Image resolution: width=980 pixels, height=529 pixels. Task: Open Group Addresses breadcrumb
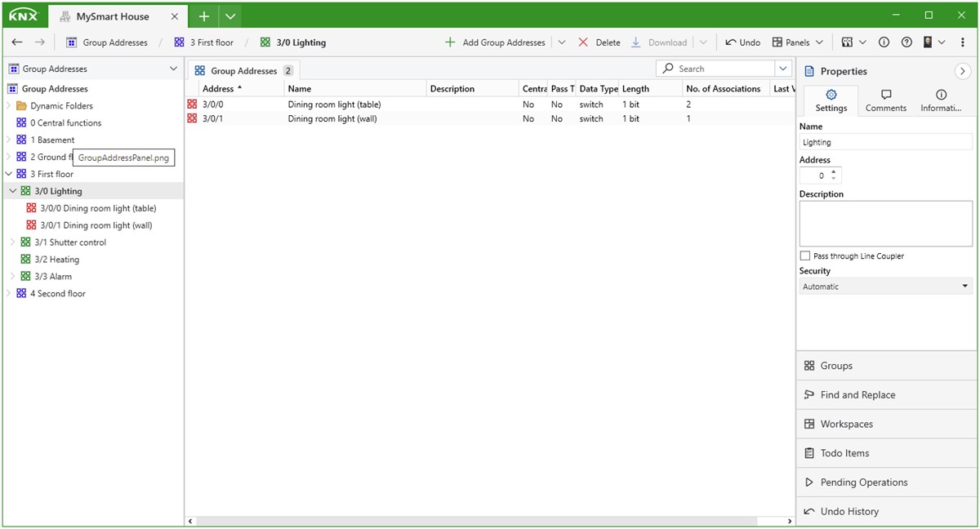tap(107, 42)
